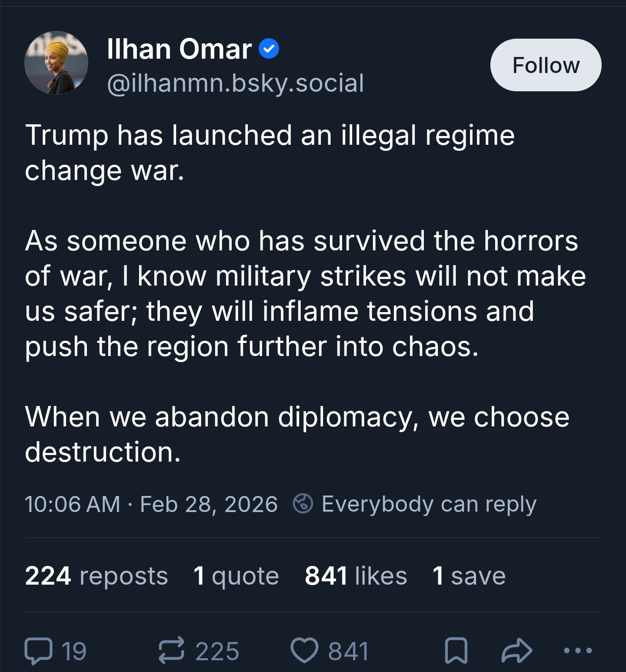Open the three-dot more options menu
Screen dimensions: 626x672
tap(577, 650)
